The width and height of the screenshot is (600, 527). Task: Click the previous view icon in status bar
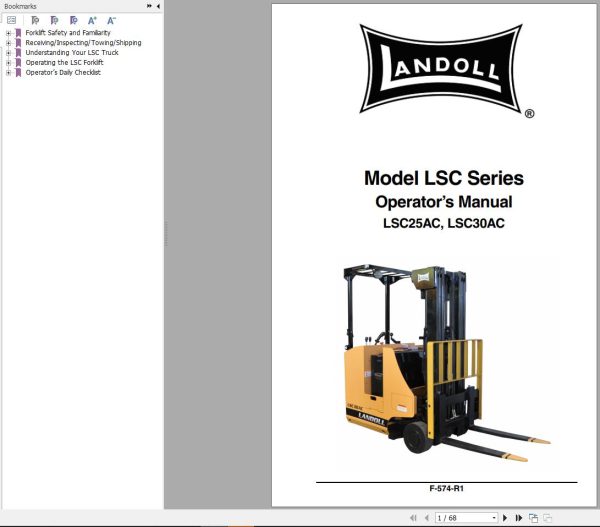click(x=533, y=518)
